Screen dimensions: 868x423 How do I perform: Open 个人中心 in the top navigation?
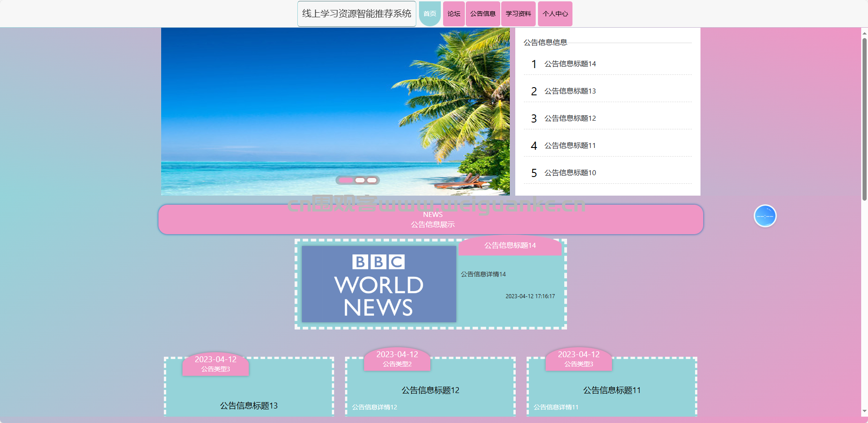pyautogui.click(x=555, y=14)
